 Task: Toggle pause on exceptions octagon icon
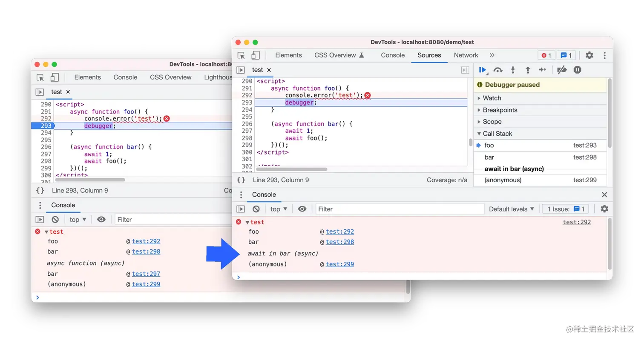(577, 70)
